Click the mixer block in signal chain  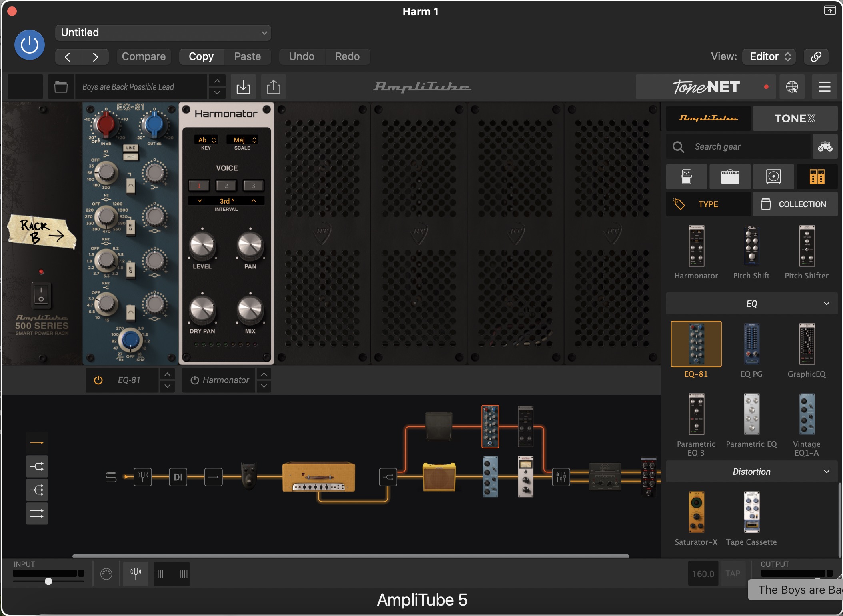coord(561,477)
